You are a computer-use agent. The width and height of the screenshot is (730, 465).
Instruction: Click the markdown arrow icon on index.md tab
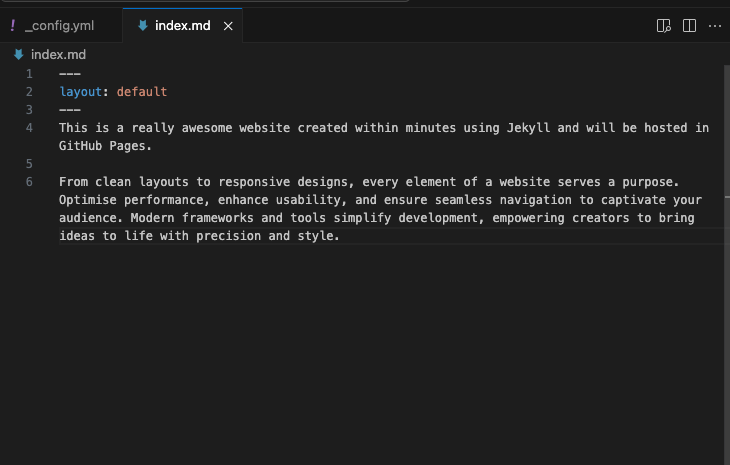(143, 26)
